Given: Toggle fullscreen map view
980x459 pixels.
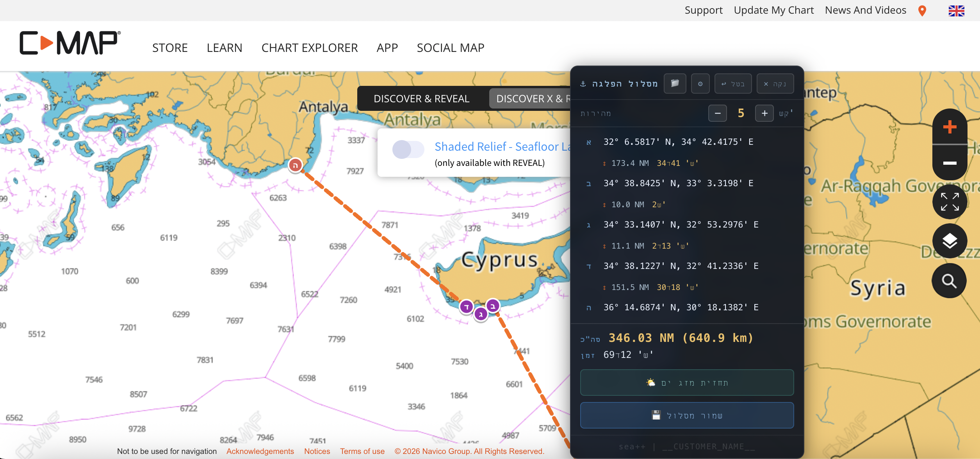Looking at the screenshot, I should [950, 202].
